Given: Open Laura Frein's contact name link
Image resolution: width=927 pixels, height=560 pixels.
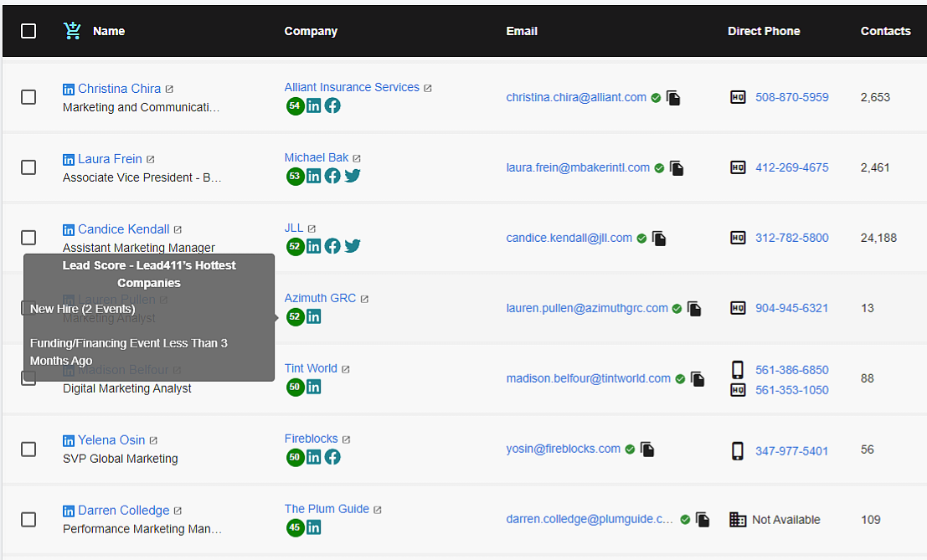Looking at the screenshot, I should pyautogui.click(x=110, y=159).
